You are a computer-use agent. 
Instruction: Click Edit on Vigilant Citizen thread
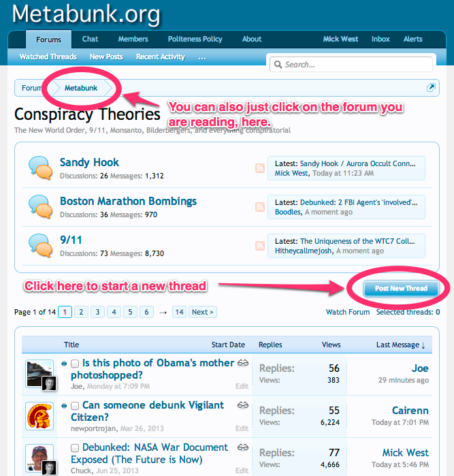click(x=242, y=428)
